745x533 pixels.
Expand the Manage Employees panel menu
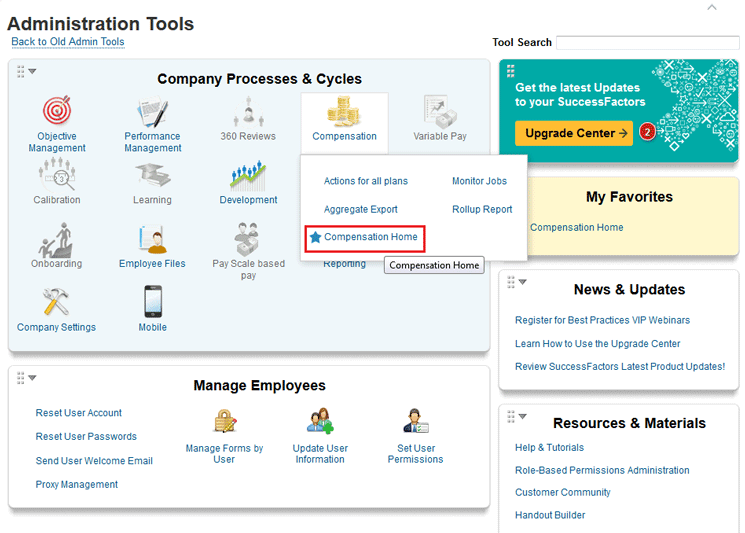pyautogui.click(x=32, y=378)
